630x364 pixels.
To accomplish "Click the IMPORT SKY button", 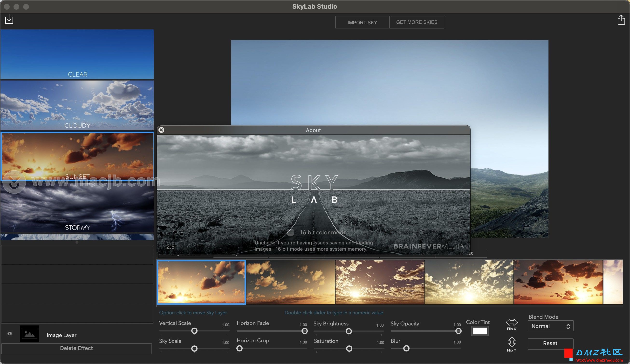I will pos(362,22).
